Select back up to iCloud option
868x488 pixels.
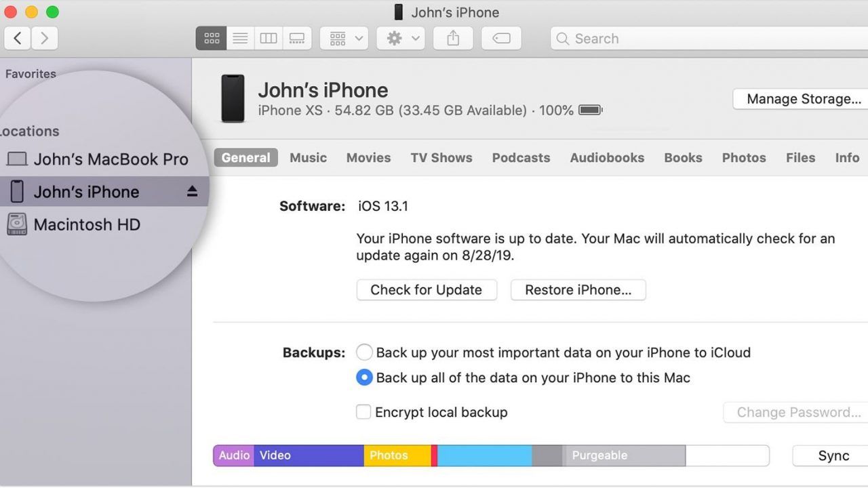pyautogui.click(x=364, y=352)
